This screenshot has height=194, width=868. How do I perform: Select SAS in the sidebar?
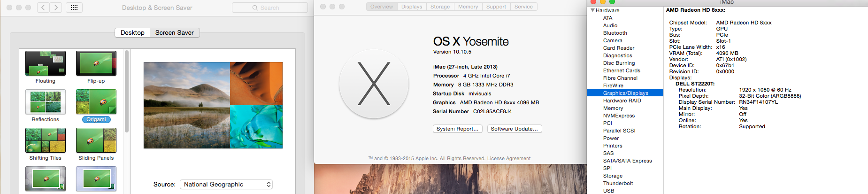(608, 153)
